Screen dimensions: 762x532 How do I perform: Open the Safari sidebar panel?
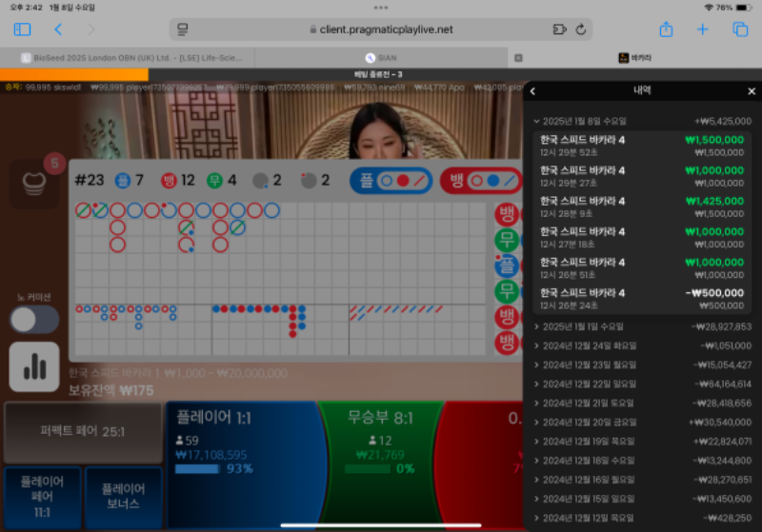(x=22, y=30)
